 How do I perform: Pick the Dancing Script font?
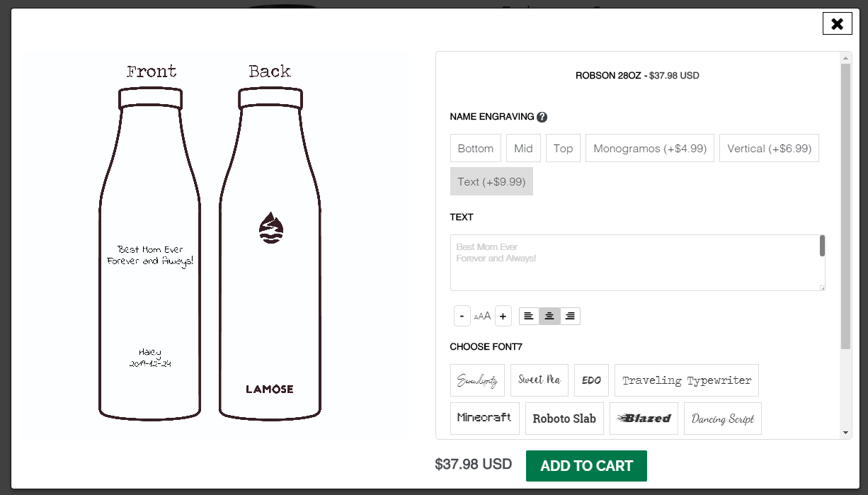point(723,418)
